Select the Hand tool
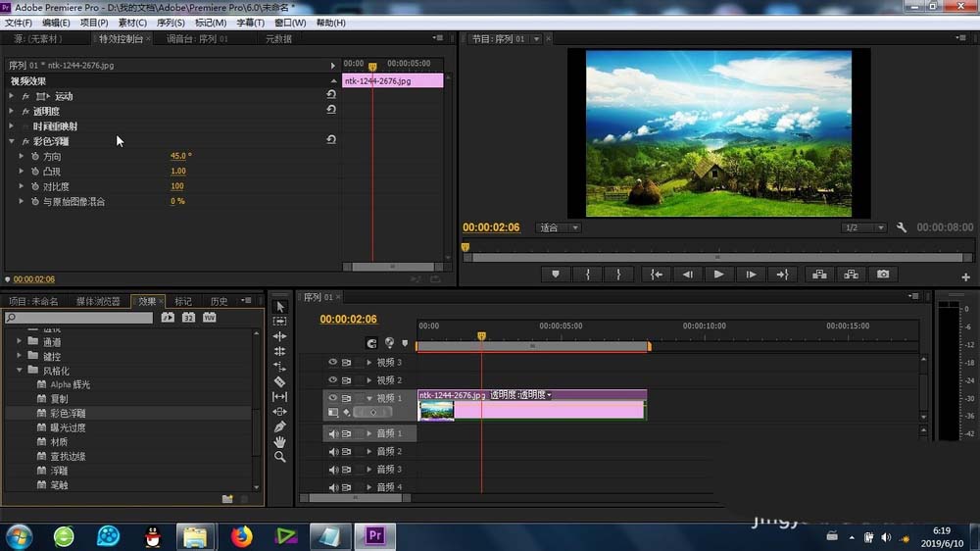The width and height of the screenshot is (980, 551). point(280,441)
